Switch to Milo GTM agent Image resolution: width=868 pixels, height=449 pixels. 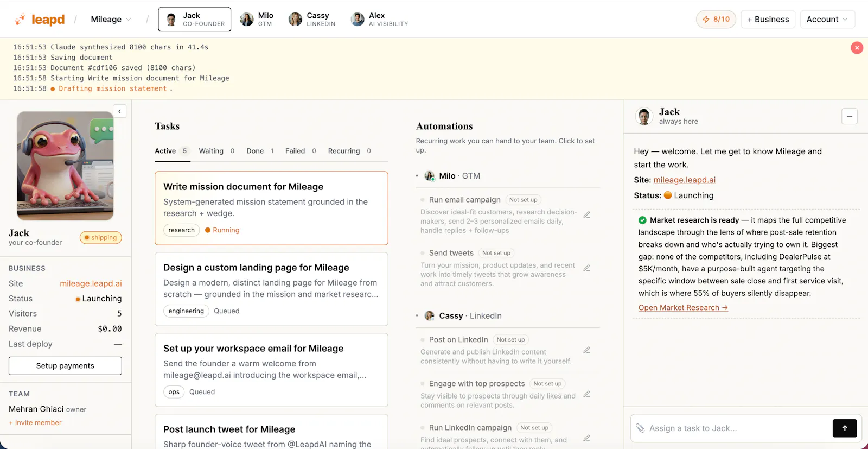coord(257,20)
